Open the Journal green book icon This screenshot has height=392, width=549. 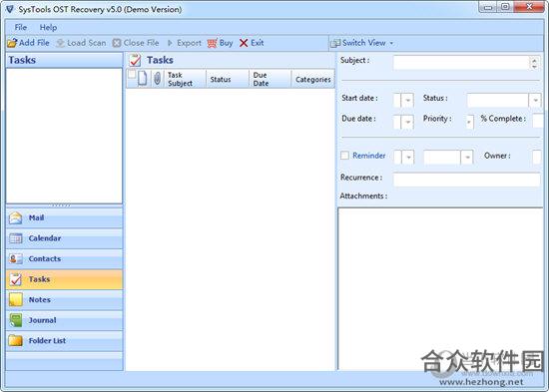(x=15, y=320)
